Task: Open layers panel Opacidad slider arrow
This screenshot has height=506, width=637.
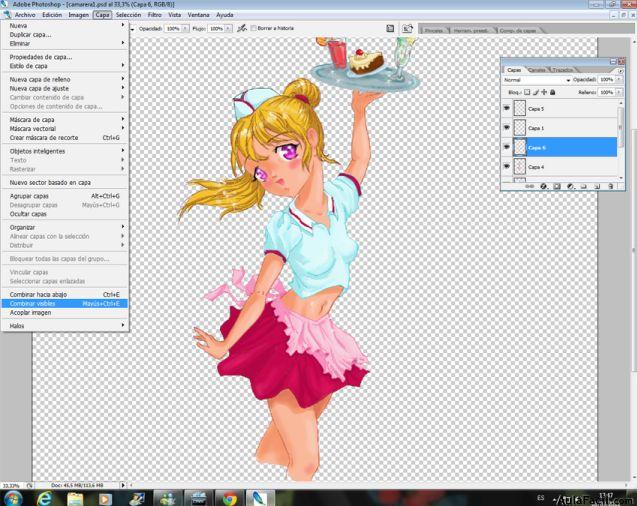Action: click(619, 80)
